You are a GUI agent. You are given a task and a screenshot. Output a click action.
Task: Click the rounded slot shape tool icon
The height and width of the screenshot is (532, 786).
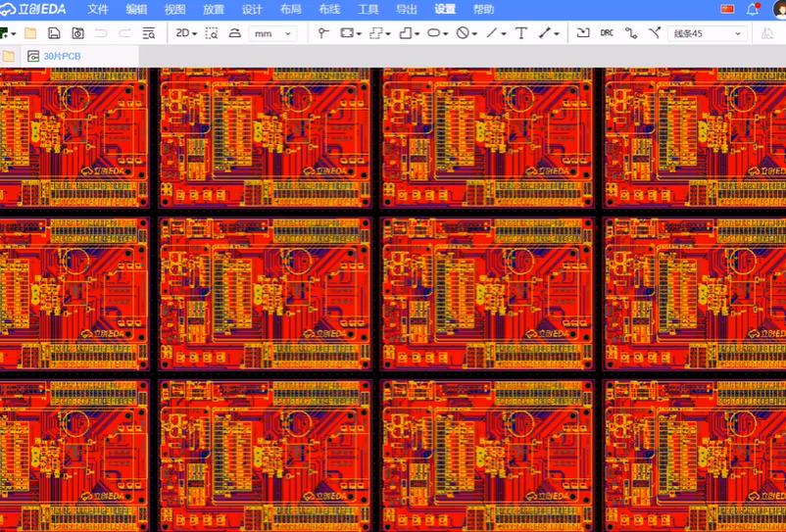[x=433, y=33]
